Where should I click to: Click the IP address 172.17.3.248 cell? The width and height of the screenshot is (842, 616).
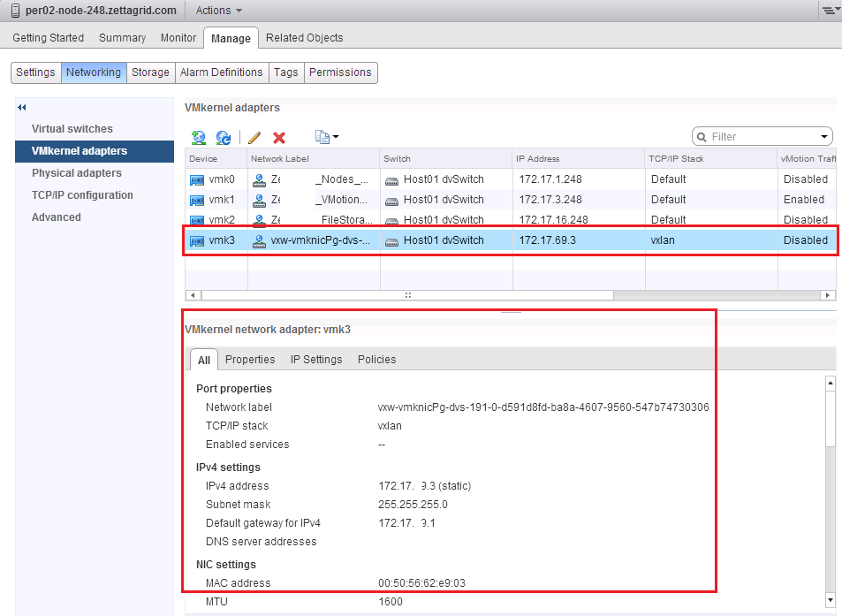(550, 200)
